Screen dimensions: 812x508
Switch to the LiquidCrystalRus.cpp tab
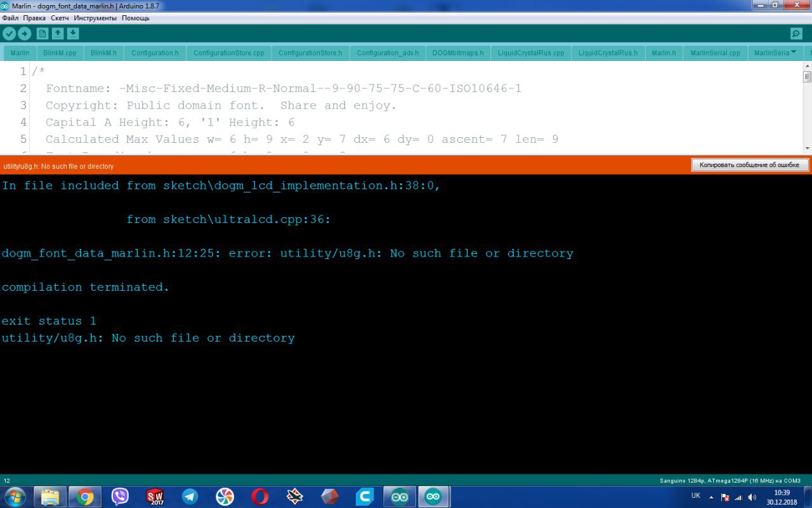[x=531, y=53]
